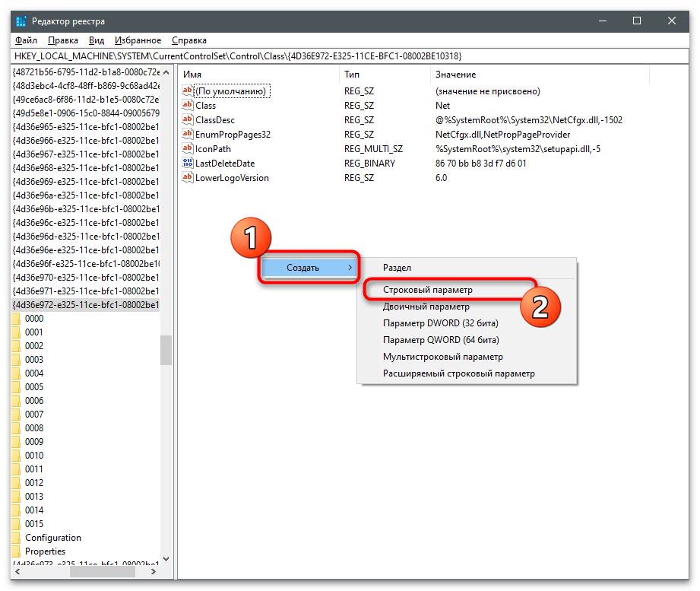700x591 pixels.
Task: Click the Registry Editor app icon in title bar
Action: click(21, 21)
